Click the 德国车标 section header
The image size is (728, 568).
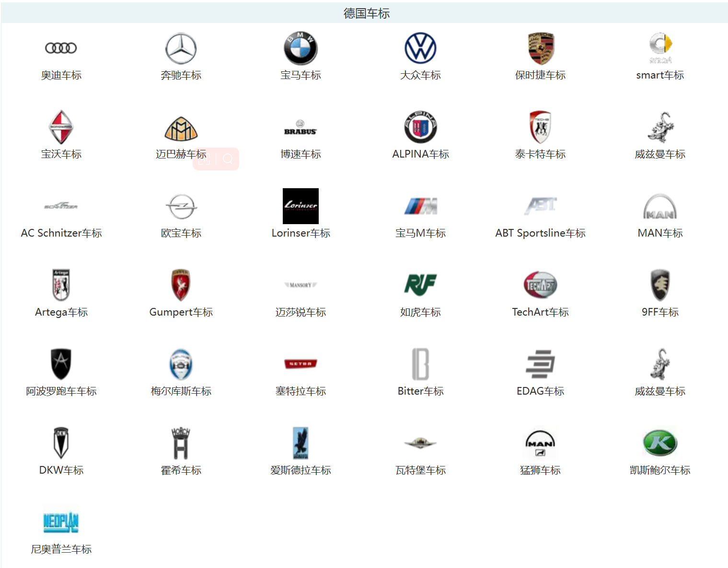click(x=367, y=13)
